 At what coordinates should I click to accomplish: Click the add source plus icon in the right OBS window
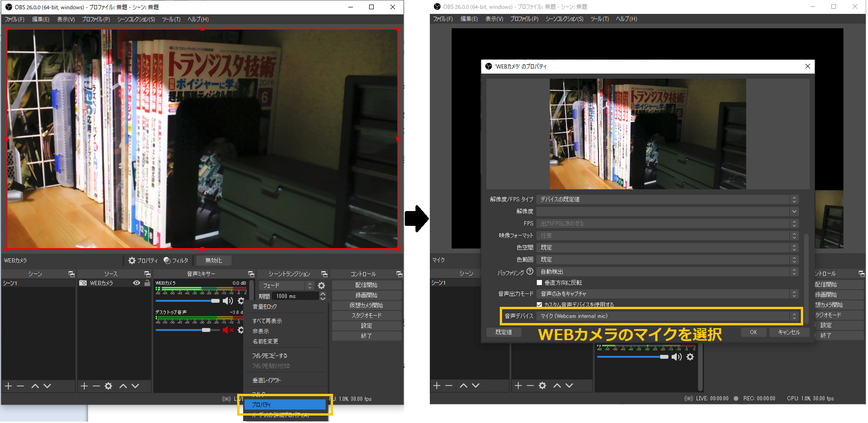(x=518, y=386)
